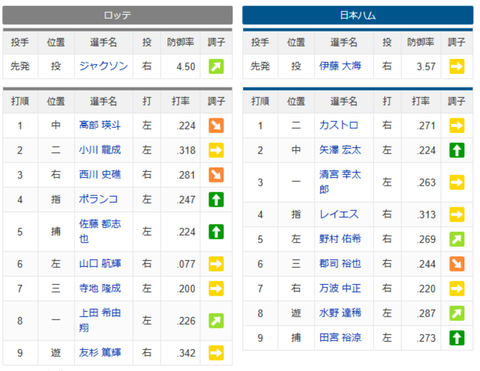Screen dimensions: 480x371
Task: Open 上田 希由翔 player link
Action: point(100,320)
